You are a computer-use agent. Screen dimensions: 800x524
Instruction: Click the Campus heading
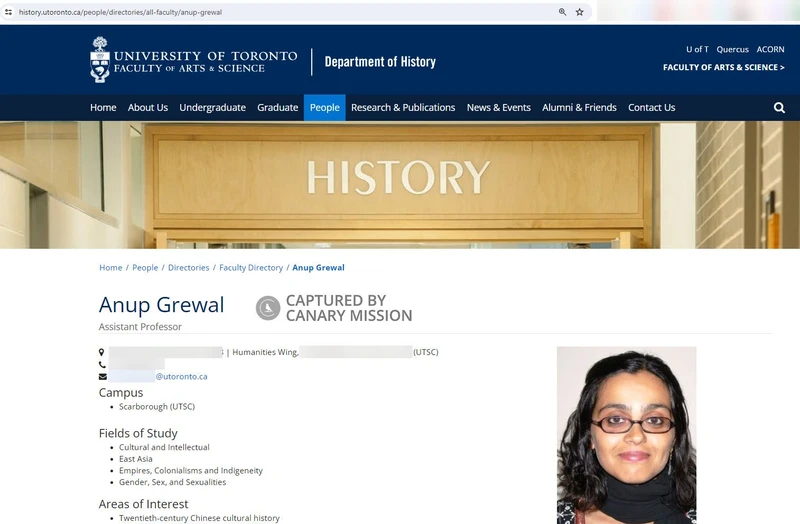pos(121,392)
